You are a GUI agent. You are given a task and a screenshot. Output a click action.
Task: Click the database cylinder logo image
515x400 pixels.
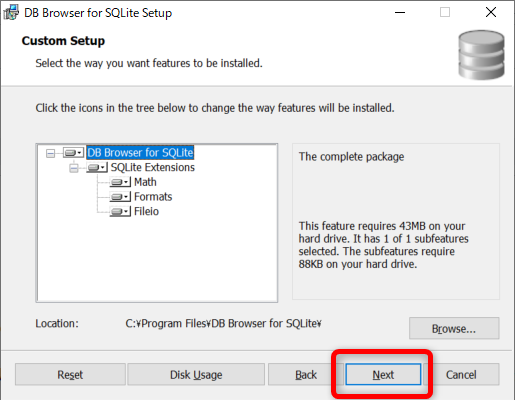click(x=481, y=55)
